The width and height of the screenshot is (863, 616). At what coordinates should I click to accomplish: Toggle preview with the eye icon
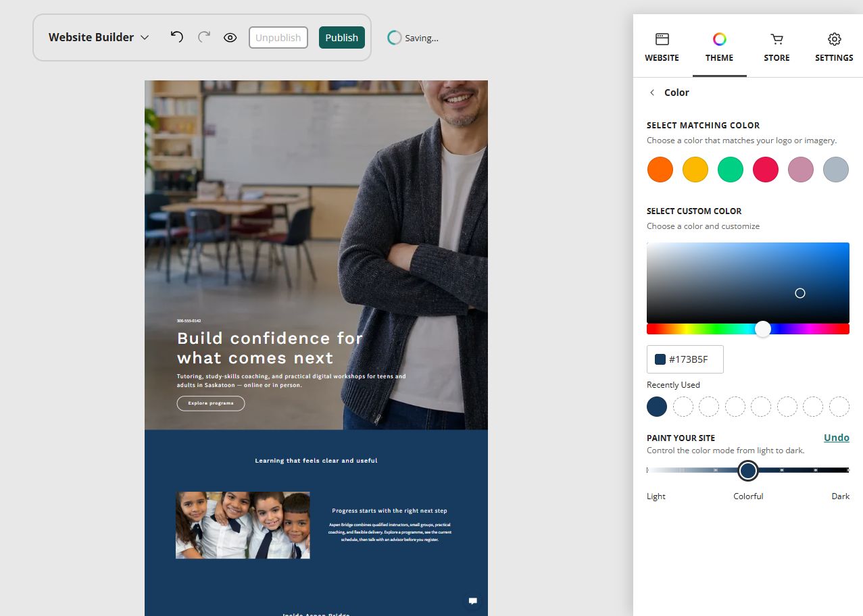230,38
